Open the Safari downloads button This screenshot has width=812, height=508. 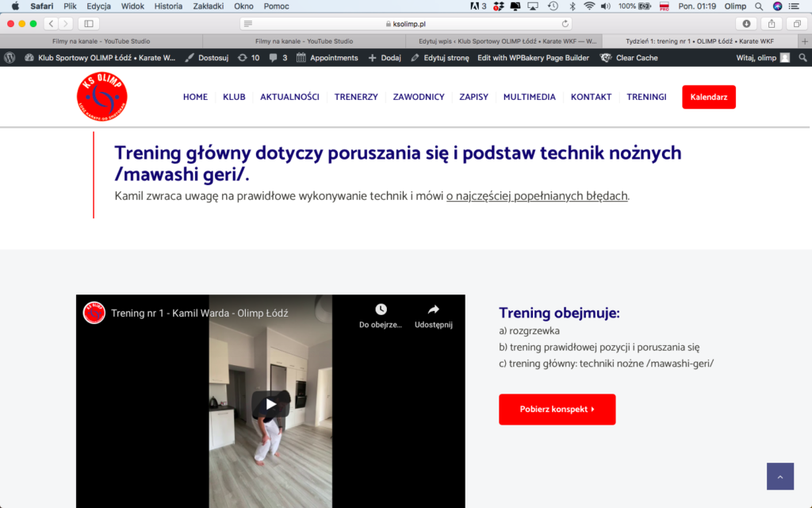point(745,24)
